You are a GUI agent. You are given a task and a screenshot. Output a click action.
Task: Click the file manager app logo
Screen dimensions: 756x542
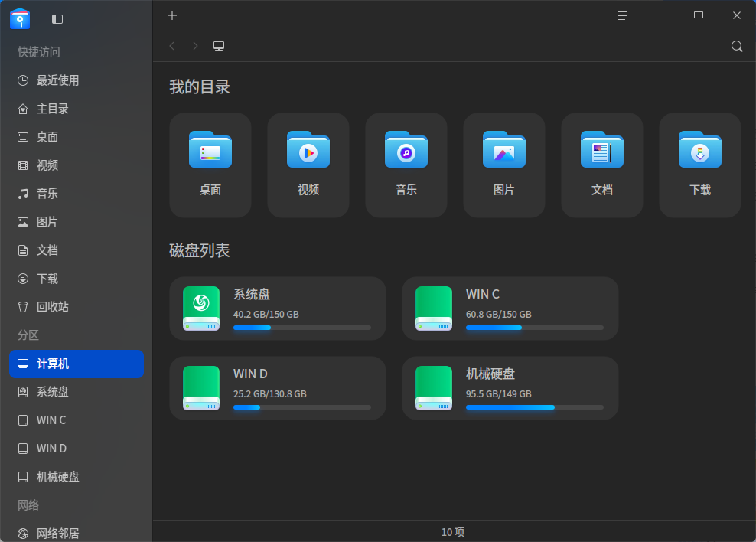(x=20, y=19)
